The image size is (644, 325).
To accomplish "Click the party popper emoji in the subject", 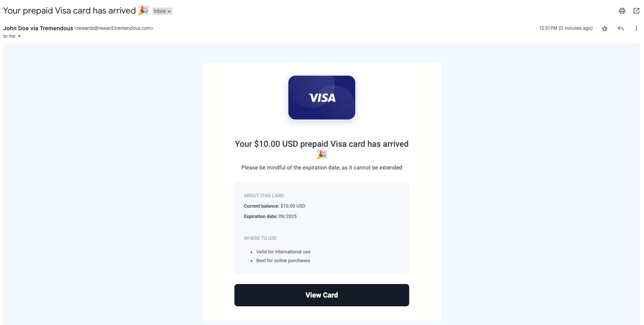I will [x=143, y=11].
